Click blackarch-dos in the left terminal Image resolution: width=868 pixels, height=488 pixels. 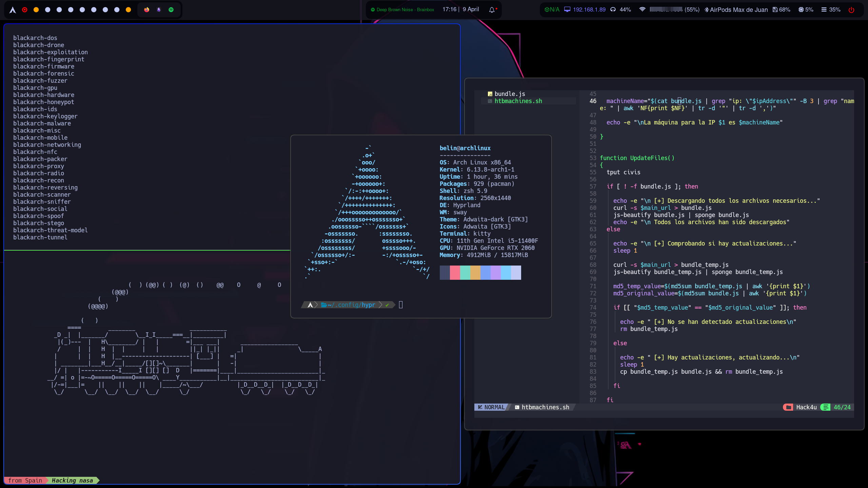35,38
